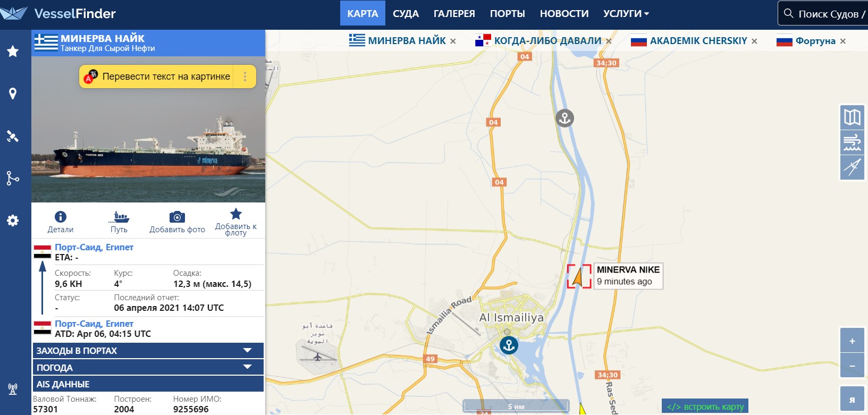Zoom out the map with minus button
The image size is (868, 415).
(x=852, y=366)
